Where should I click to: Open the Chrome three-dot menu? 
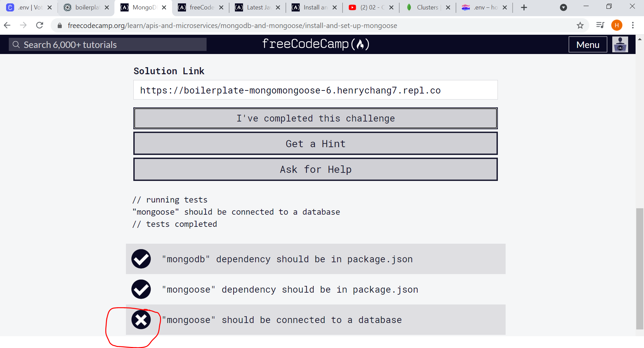pyautogui.click(x=633, y=25)
